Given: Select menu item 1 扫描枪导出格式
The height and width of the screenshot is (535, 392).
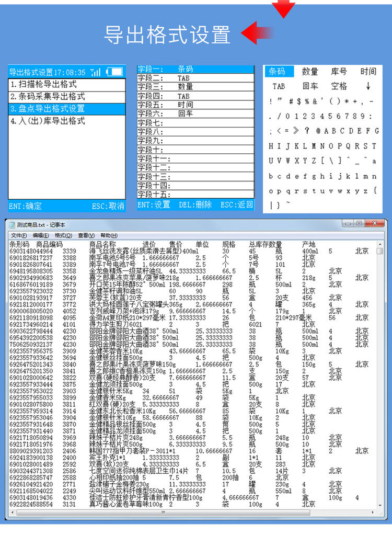Looking at the screenshot, I should tap(67, 84).
